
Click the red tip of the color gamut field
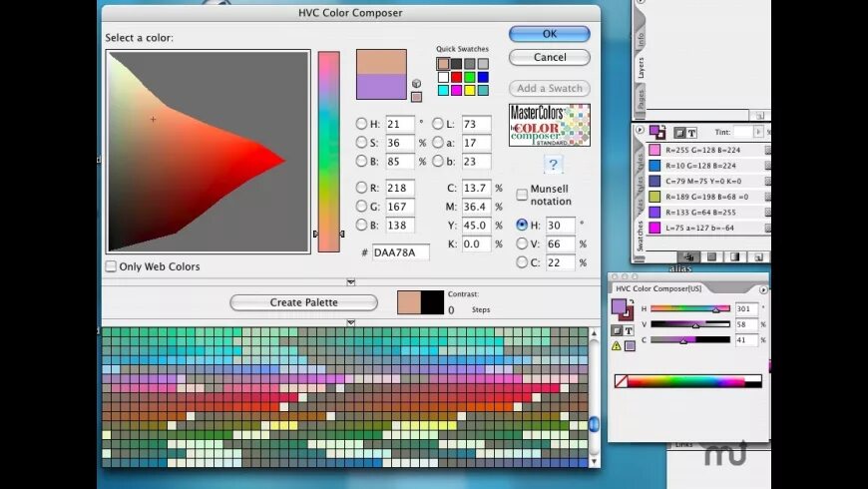[278, 161]
